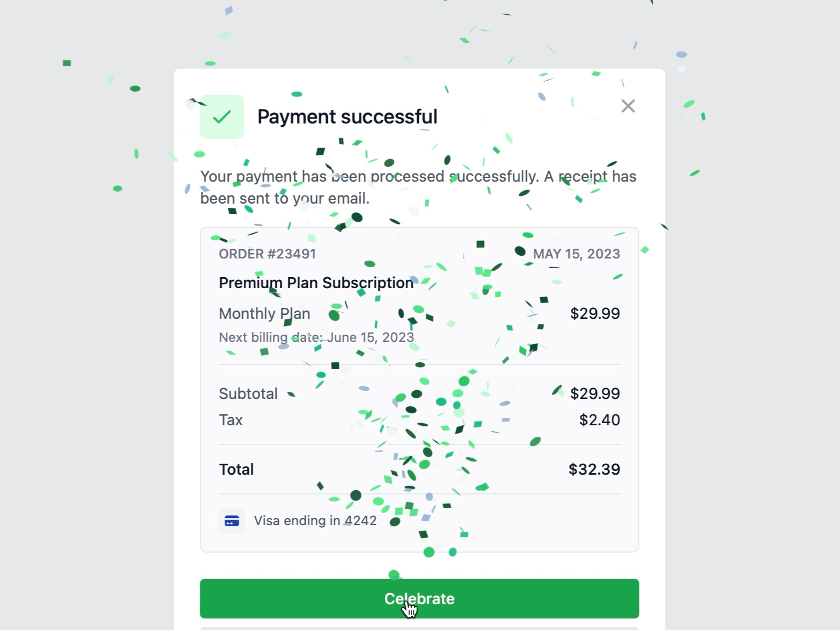Image resolution: width=840 pixels, height=630 pixels.
Task: Select the Monthly Plan line item
Action: [265, 313]
